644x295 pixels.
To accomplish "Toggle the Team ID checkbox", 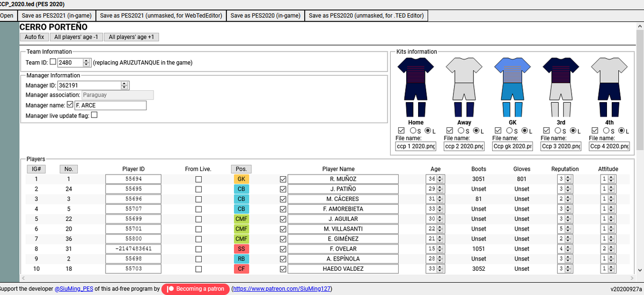I will (x=53, y=62).
